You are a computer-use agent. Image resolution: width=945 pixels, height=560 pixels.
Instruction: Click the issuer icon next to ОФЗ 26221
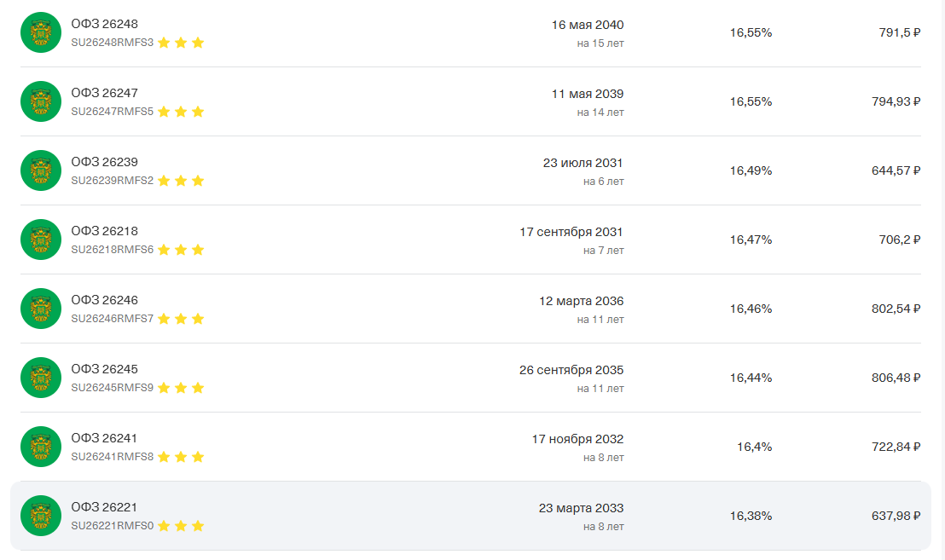pos(41,516)
